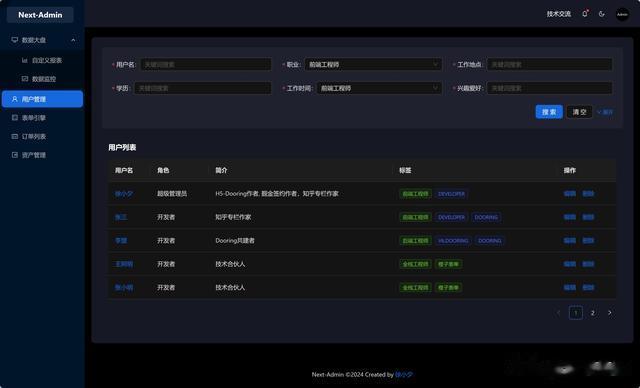Click the 数据大盘 monitor icon
The height and width of the screenshot is (388, 640).
[x=15, y=40]
